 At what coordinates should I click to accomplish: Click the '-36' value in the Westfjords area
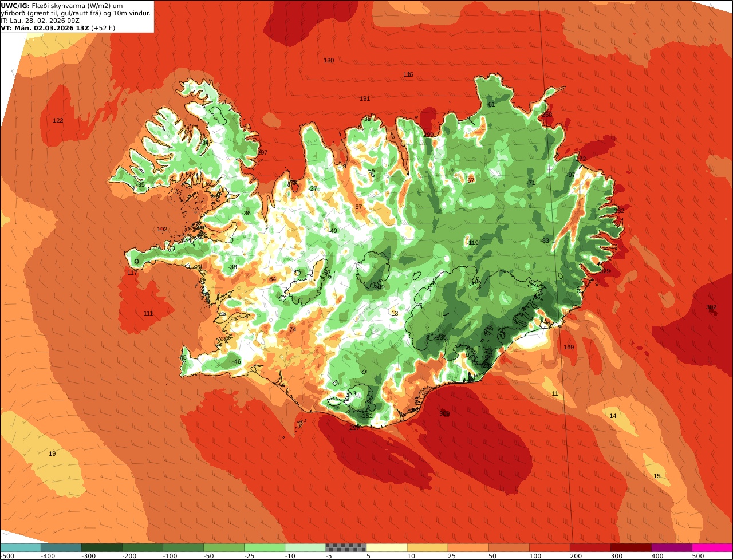pos(246,214)
